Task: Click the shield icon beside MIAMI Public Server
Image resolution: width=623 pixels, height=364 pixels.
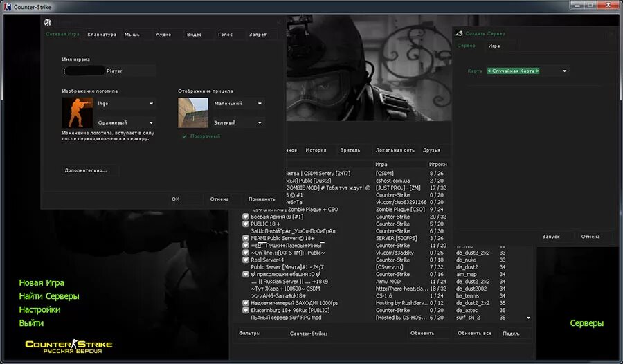Action: (x=246, y=238)
